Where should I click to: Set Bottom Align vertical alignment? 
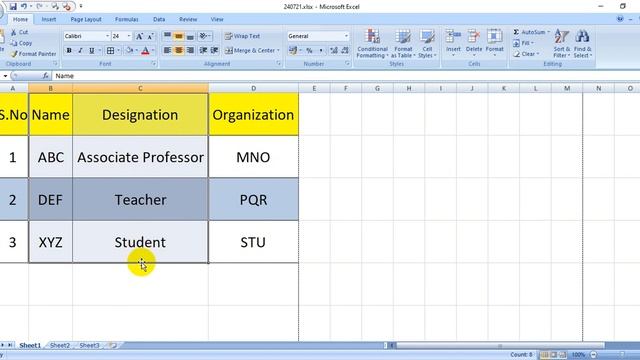(x=190, y=36)
